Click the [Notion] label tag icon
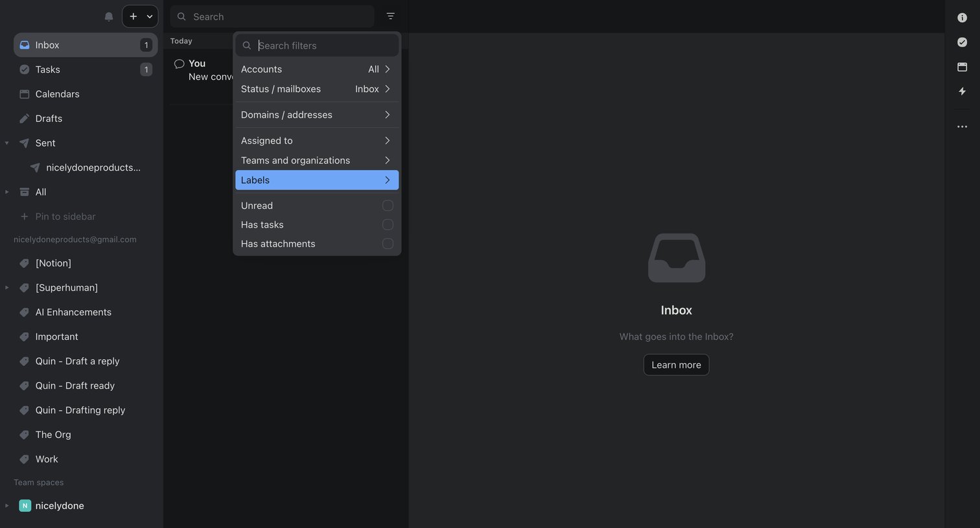 (25, 263)
